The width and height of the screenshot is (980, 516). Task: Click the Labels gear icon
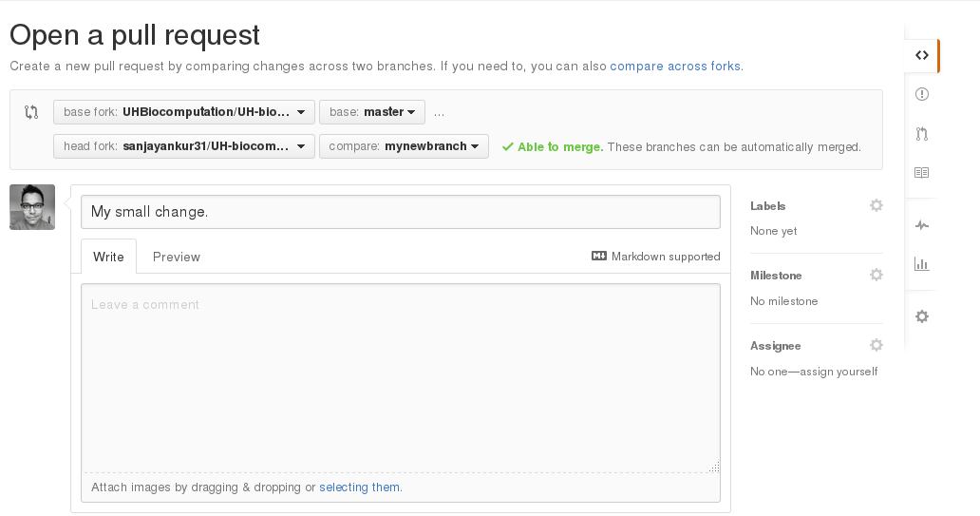[x=876, y=205]
